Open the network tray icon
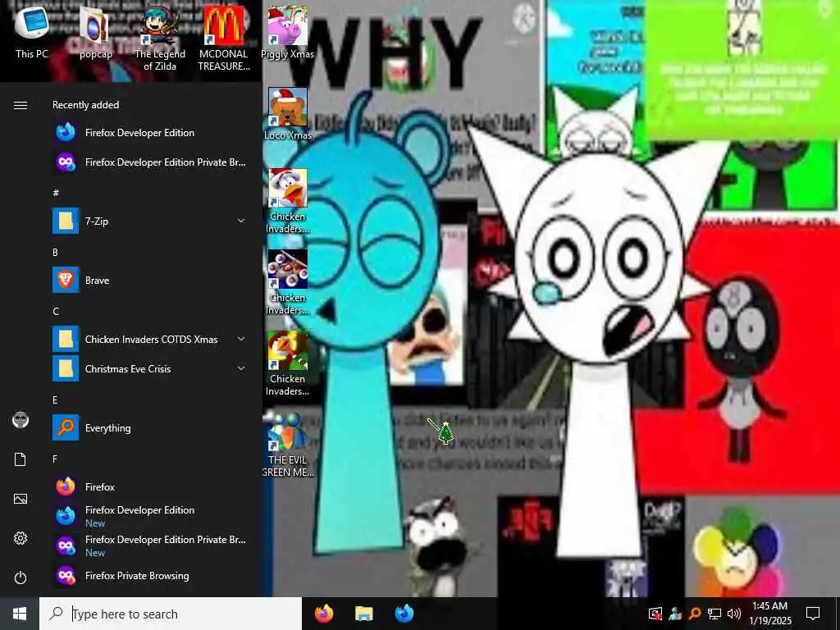 (x=714, y=614)
